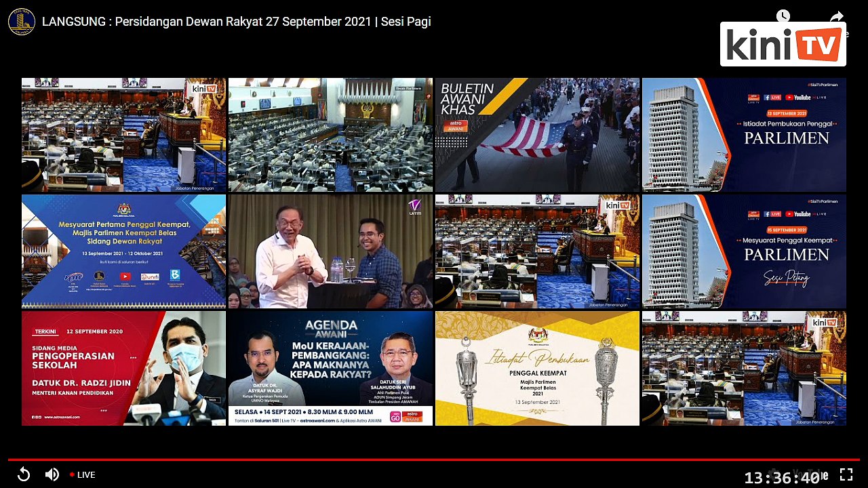868x488 pixels.
Task: Open the 'Parlimen Sesi Petang' suggested video
Action: (744, 251)
